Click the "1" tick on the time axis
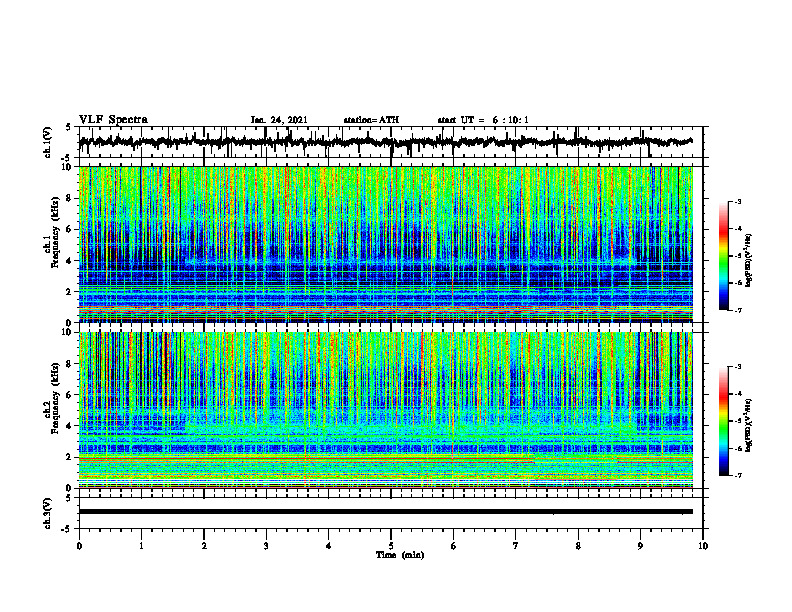792x612 pixels. (141, 546)
